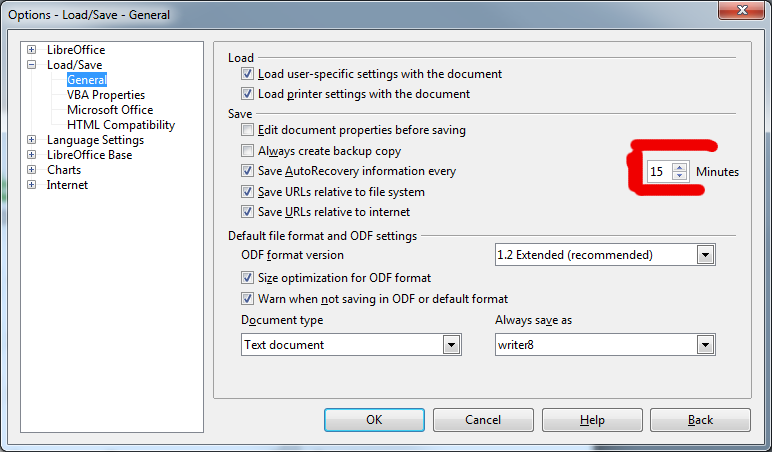Increase AutoRecovery minutes with up arrow

point(680,167)
